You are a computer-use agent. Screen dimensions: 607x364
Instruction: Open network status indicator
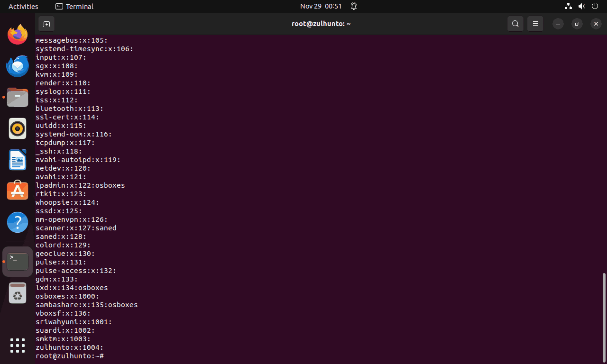click(568, 6)
